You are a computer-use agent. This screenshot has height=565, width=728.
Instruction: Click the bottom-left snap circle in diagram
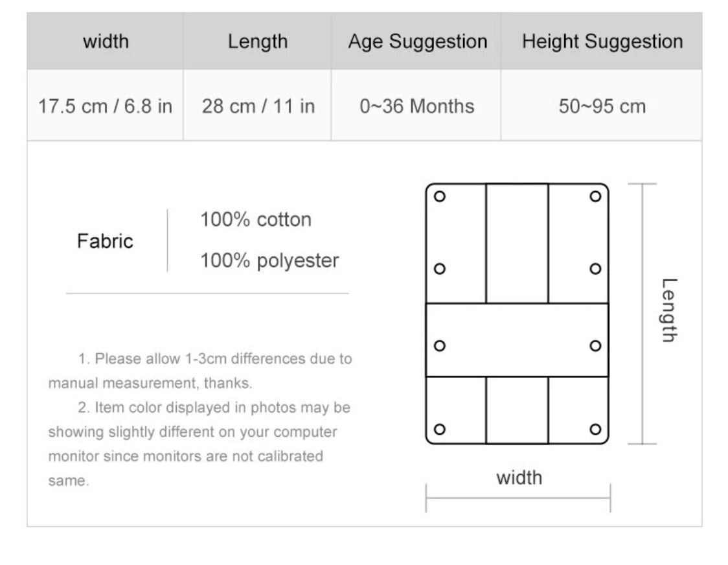(x=439, y=429)
